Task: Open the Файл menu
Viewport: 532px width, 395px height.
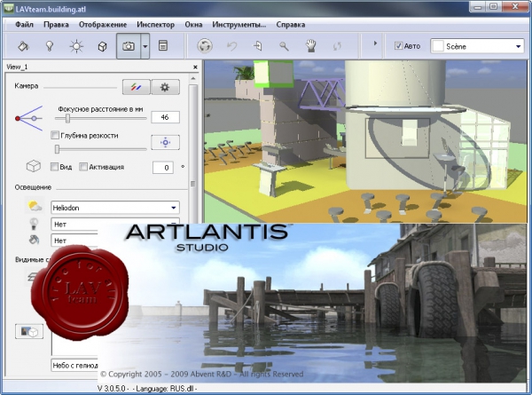Action: pyautogui.click(x=24, y=25)
